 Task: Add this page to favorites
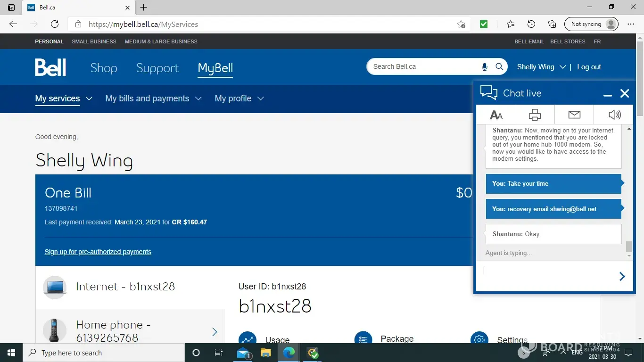pos(461,24)
